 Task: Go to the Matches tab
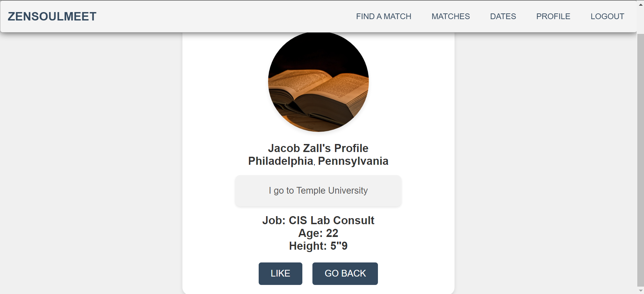click(x=450, y=16)
